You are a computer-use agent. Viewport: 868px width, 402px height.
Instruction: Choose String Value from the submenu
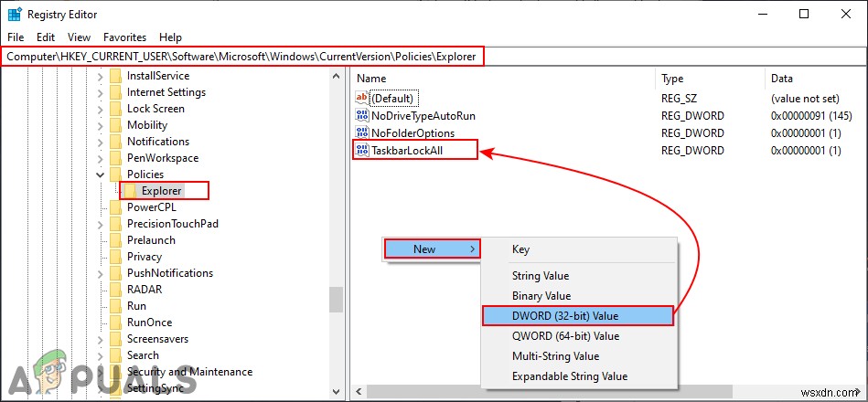[578, 276]
